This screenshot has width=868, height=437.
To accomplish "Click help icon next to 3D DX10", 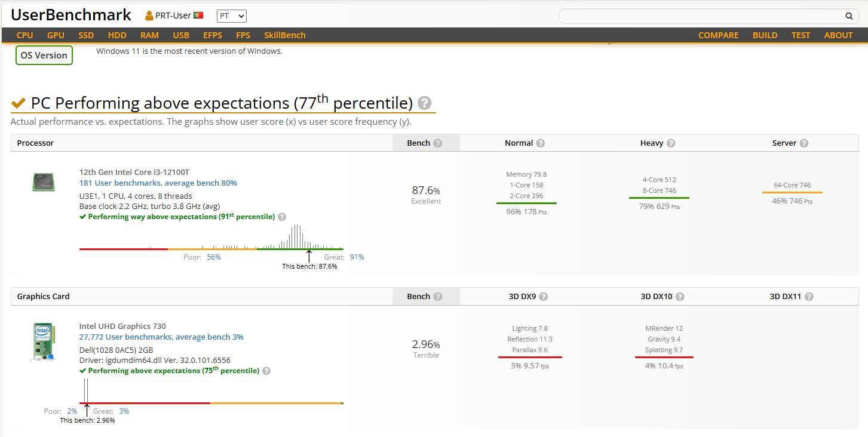I will tap(680, 297).
